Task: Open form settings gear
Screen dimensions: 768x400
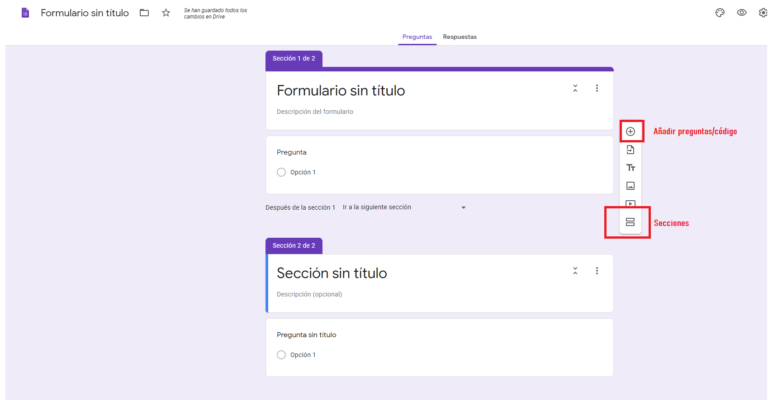Action: coord(763,13)
